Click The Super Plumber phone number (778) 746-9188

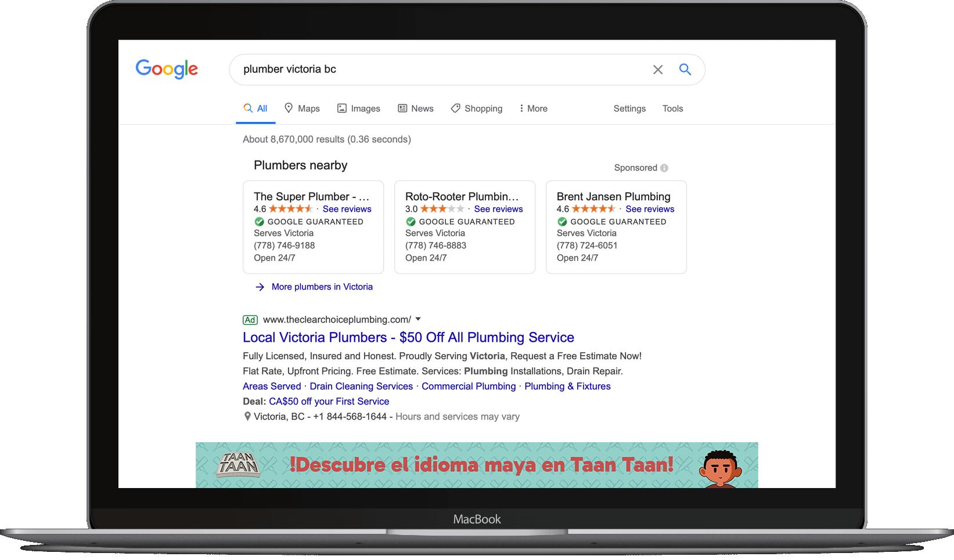pos(285,245)
